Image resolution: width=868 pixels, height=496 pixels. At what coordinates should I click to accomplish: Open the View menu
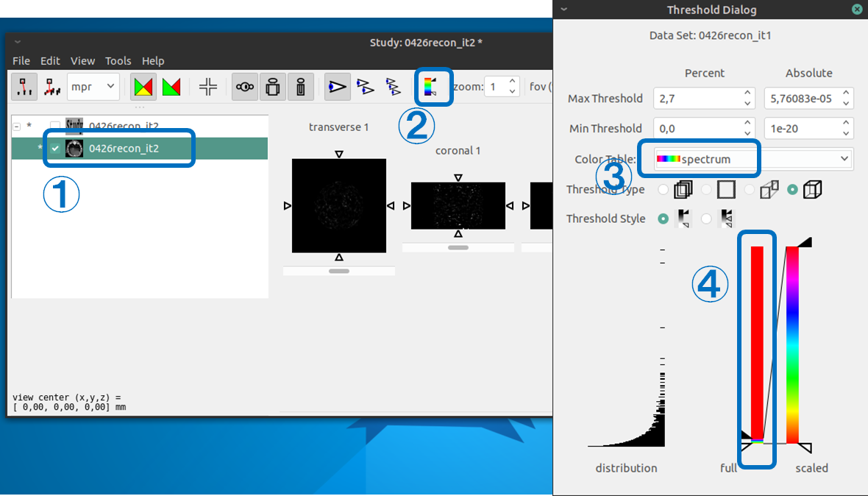[82, 61]
